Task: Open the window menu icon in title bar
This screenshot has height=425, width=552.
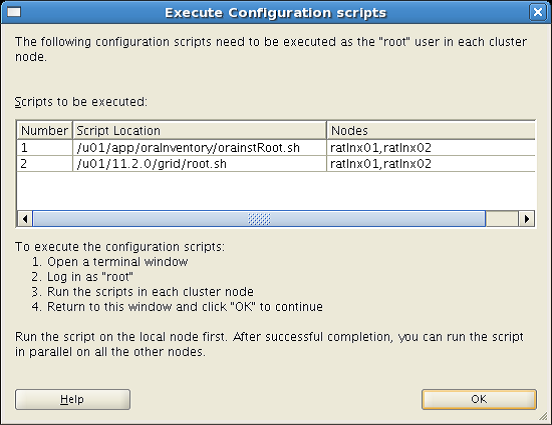Action: (x=14, y=12)
